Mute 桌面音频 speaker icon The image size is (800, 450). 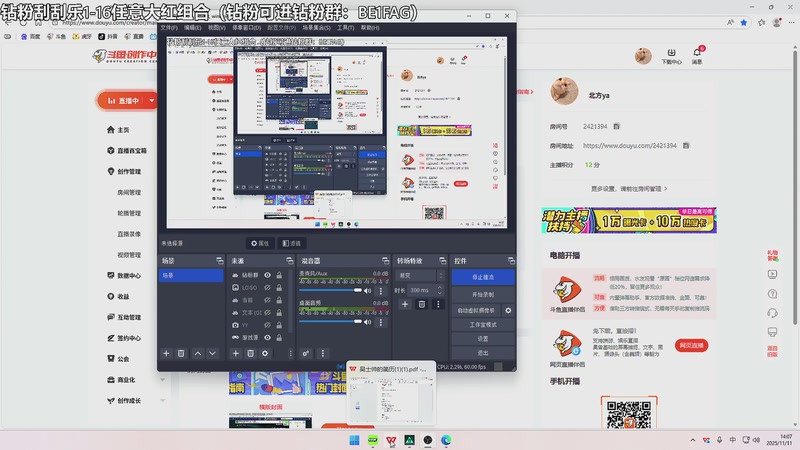[x=367, y=322]
